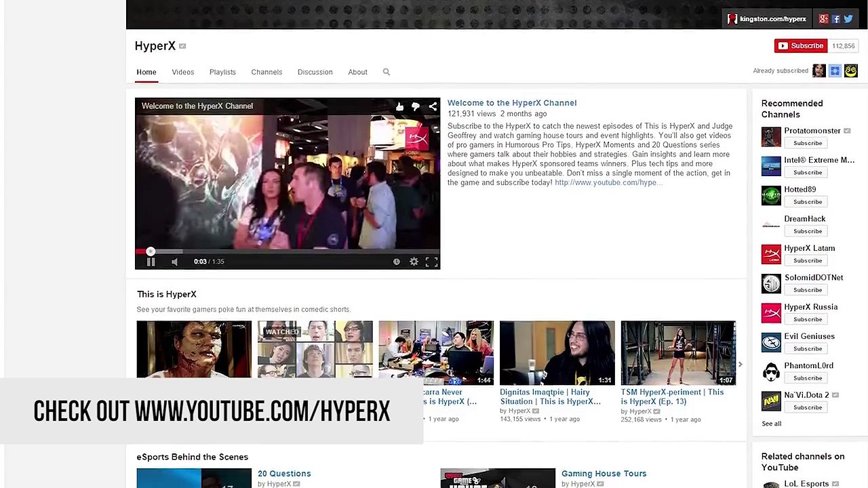
Task: Click the Hotted89 channel avatar
Action: tap(771, 195)
